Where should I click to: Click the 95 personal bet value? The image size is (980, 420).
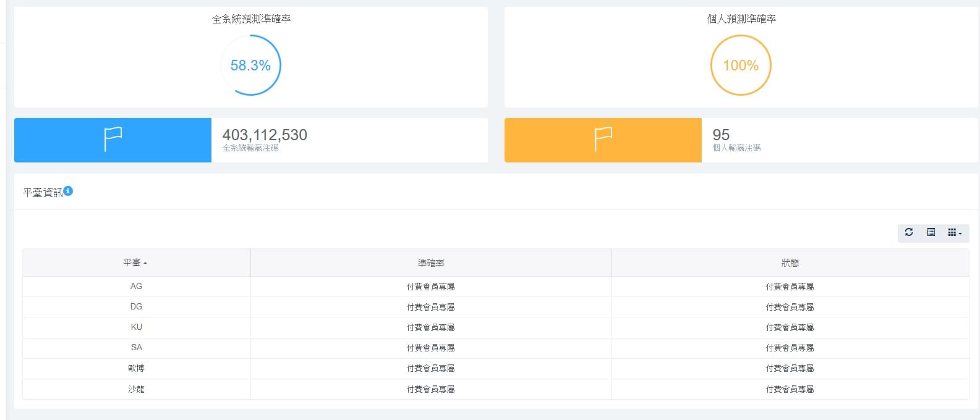point(721,135)
